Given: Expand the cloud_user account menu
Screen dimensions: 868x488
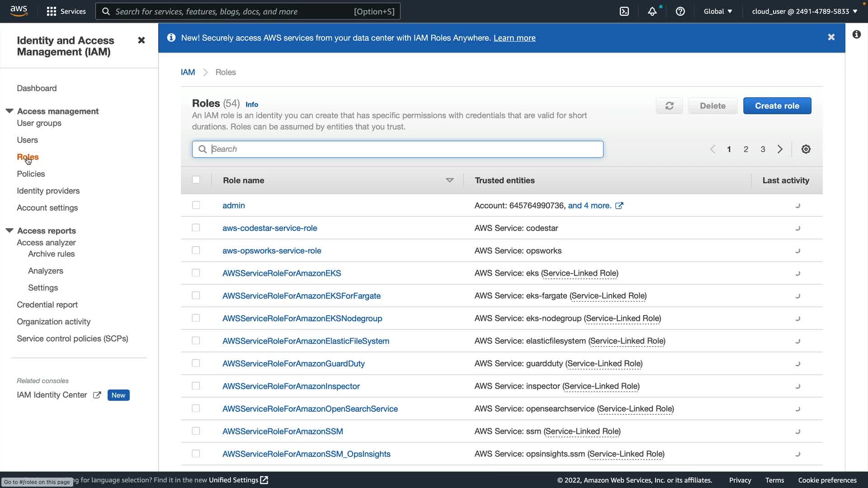Looking at the screenshot, I should coord(804,11).
